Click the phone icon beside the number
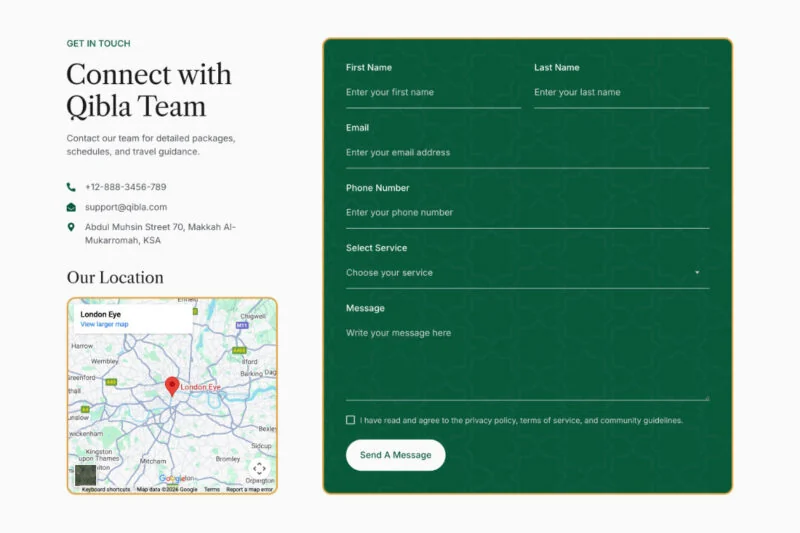 coord(71,187)
